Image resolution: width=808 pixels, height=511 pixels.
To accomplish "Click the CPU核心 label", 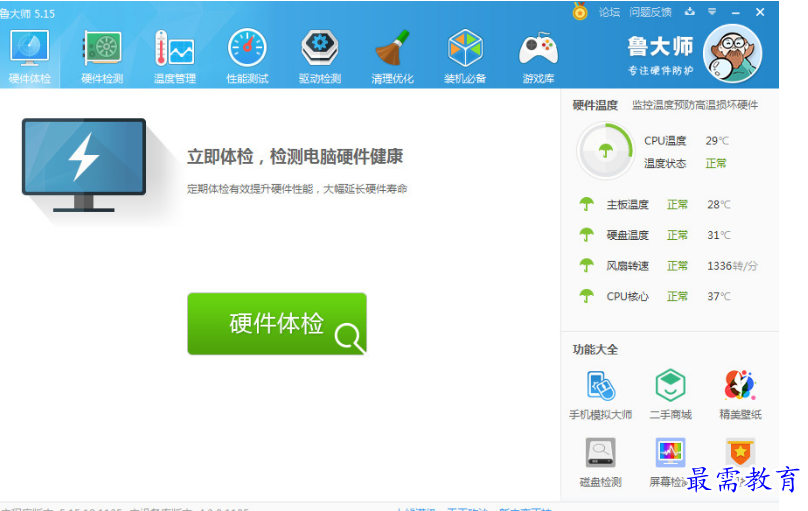I will tap(627, 296).
